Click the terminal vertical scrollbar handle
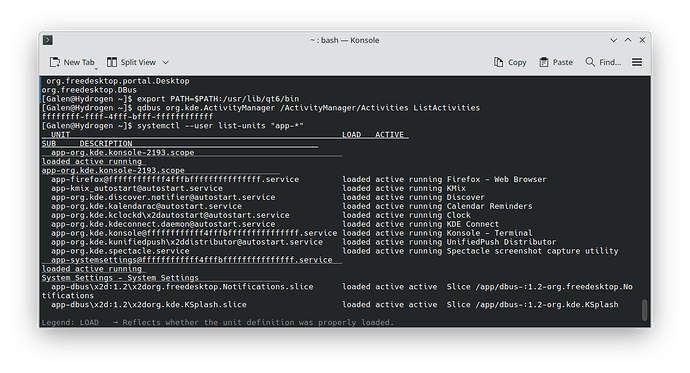 pos(644,310)
